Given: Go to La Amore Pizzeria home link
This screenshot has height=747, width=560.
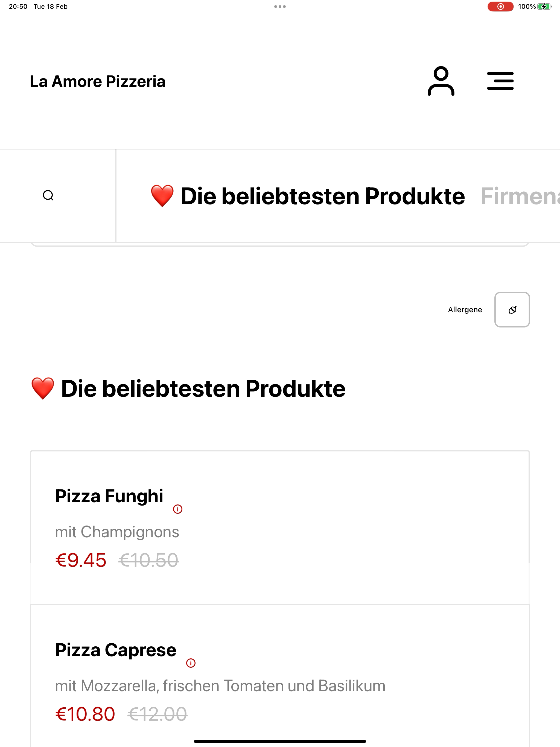Looking at the screenshot, I should 98,81.
